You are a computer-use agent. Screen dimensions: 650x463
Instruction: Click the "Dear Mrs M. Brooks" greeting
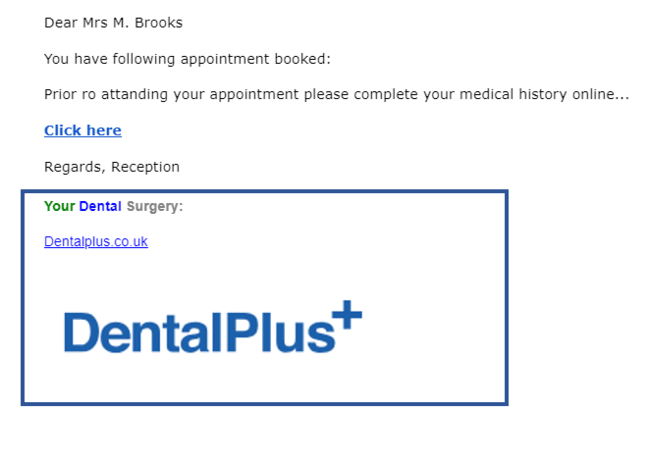113,23
